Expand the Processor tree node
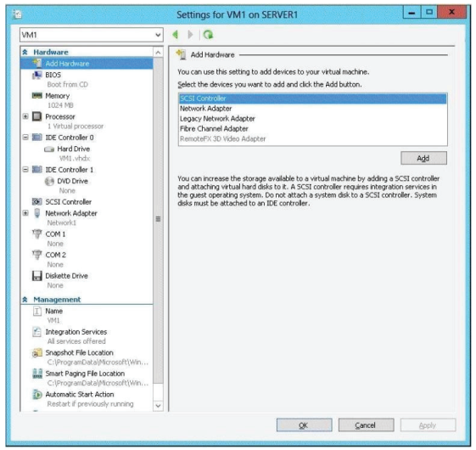Screen dimensions: 476x450 coord(25,116)
